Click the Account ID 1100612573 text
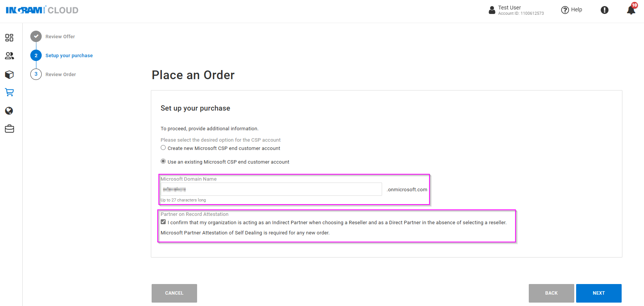 tap(521, 14)
